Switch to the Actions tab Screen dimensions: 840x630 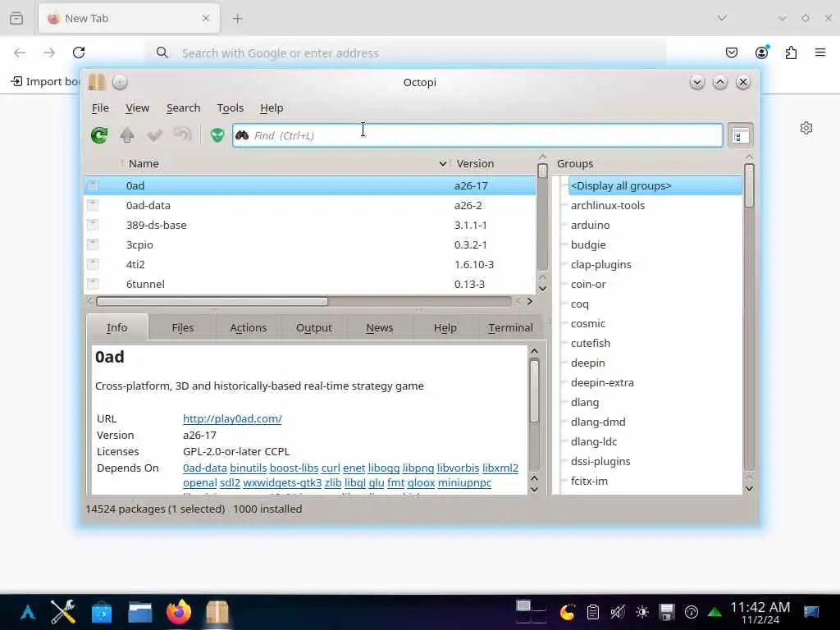click(x=248, y=327)
